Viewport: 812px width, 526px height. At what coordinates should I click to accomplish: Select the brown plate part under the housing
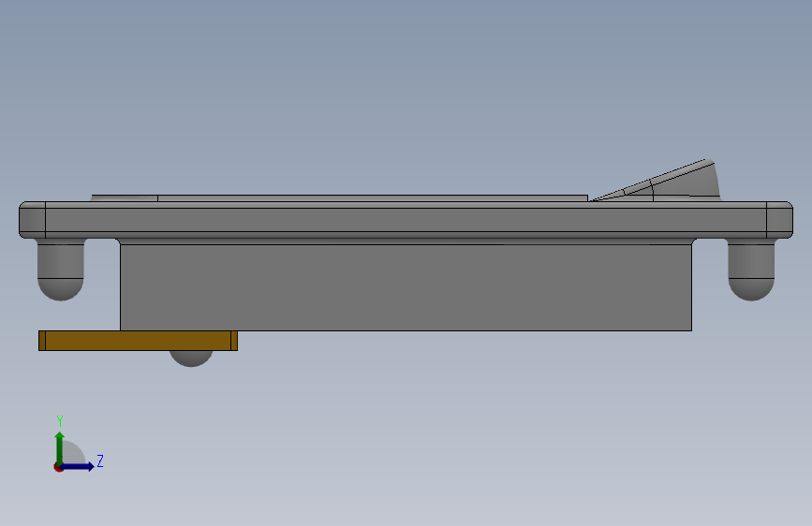(x=138, y=341)
